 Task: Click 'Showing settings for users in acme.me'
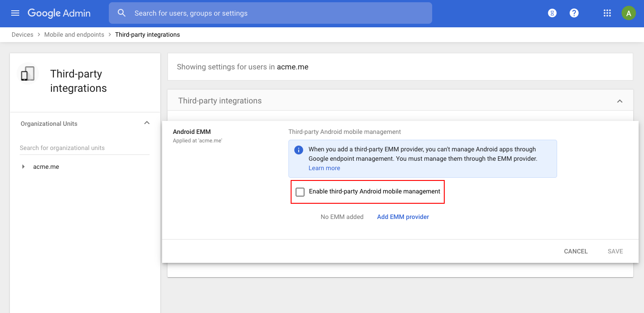coord(243,67)
